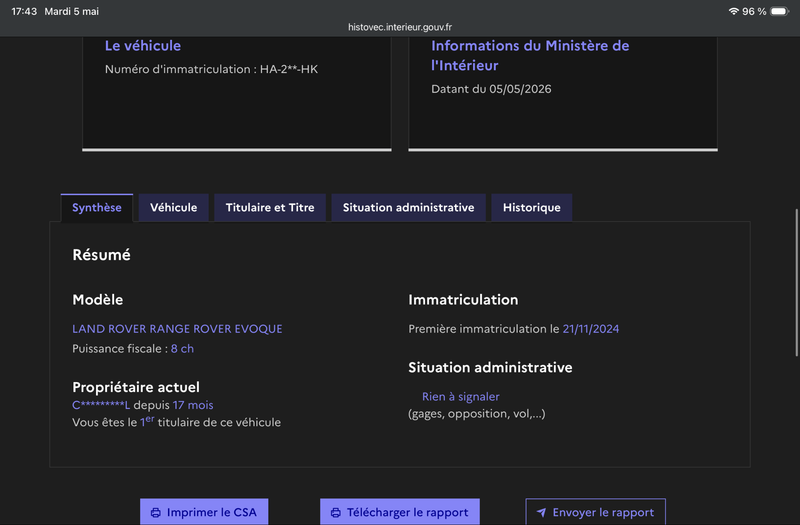This screenshot has height=525, width=800.
Task: Click the HA-2**-HK registration number text
Action: (x=289, y=69)
